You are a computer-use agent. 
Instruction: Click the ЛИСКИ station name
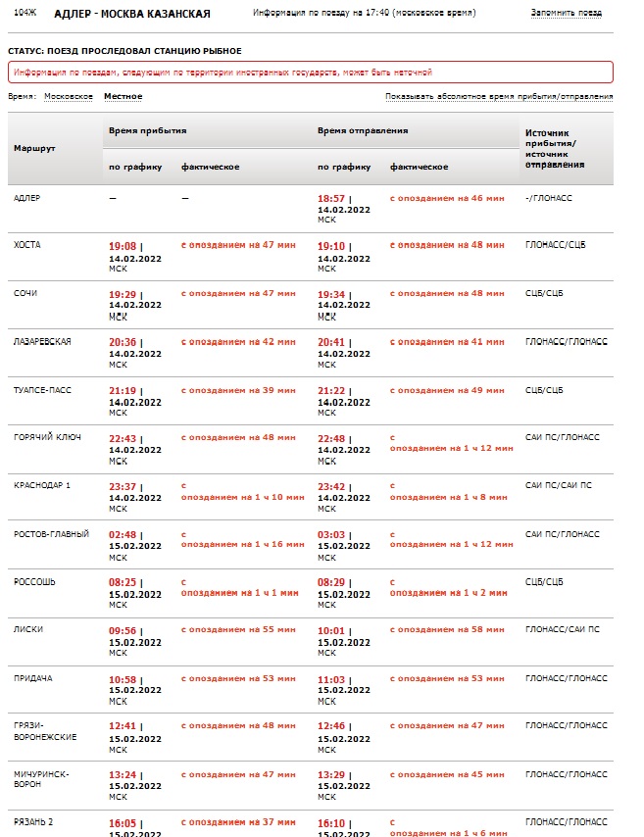point(27,629)
